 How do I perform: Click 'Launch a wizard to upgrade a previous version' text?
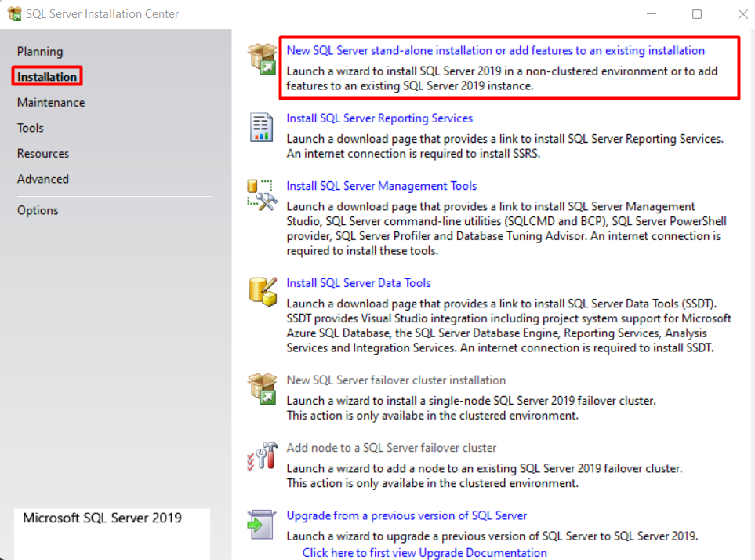(x=492, y=536)
